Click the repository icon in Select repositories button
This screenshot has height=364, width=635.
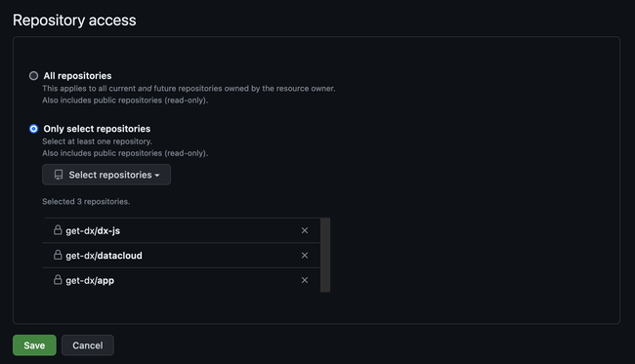pyautogui.click(x=59, y=175)
